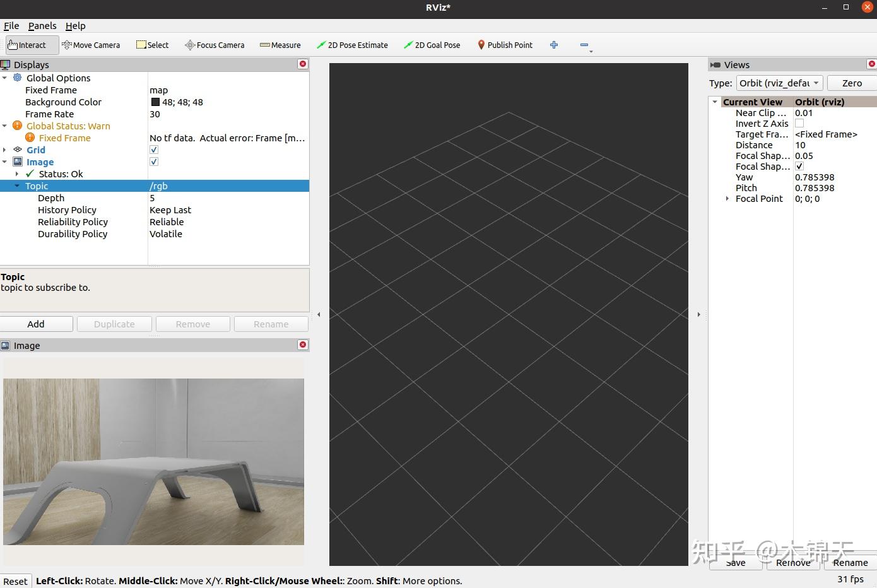Choose the Select tool in the toolbar
Viewport: 877px width, 588px height.
click(152, 45)
